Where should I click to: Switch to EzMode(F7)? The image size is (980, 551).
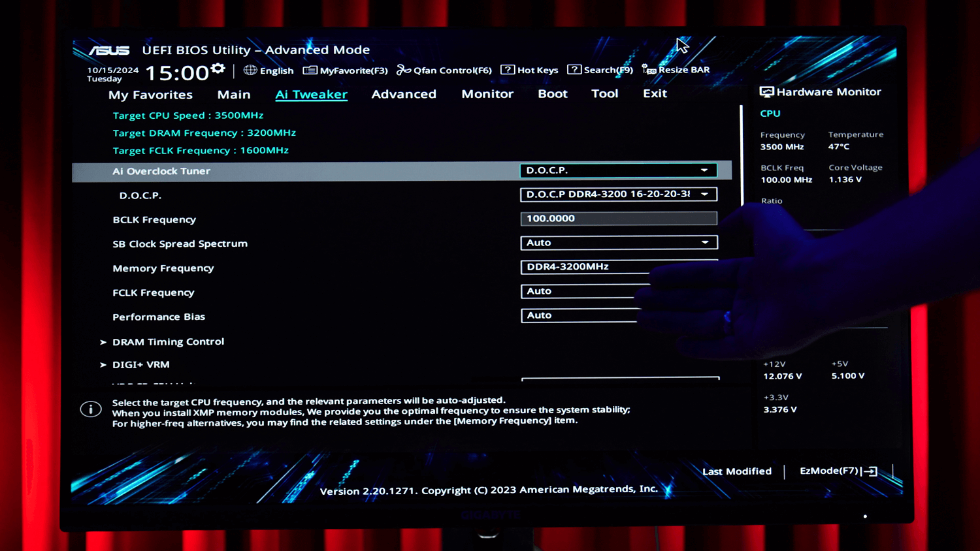point(838,471)
